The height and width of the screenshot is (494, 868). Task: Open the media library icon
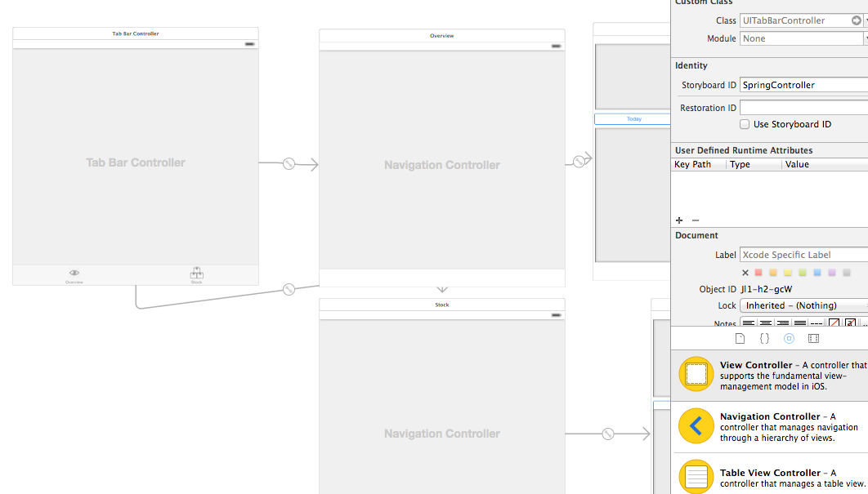pos(813,338)
